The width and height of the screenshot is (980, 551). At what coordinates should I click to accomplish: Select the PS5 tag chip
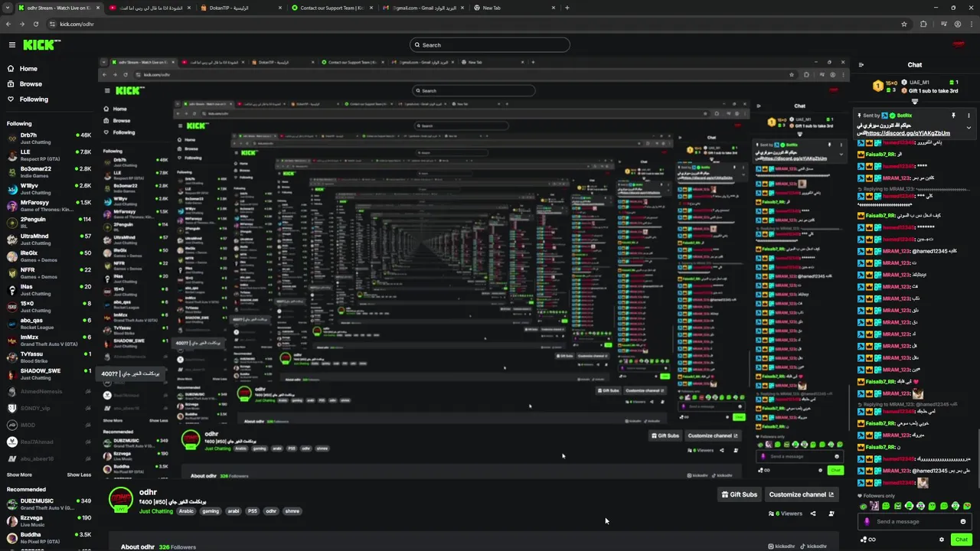pyautogui.click(x=253, y=511)
